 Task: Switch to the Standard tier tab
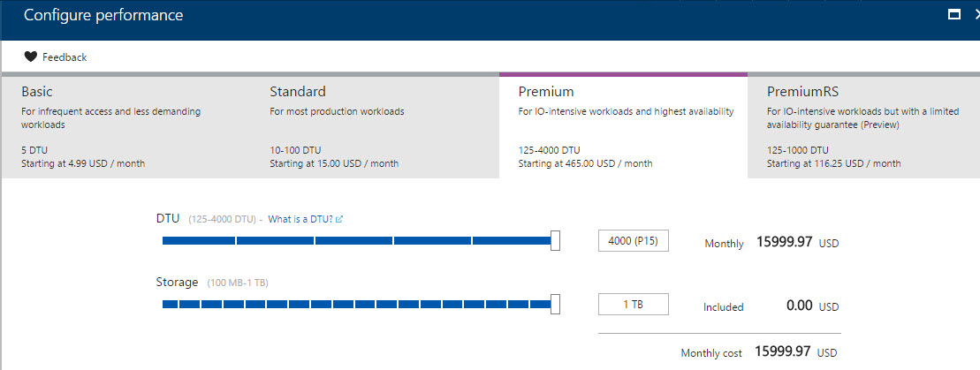click(375, 126)
